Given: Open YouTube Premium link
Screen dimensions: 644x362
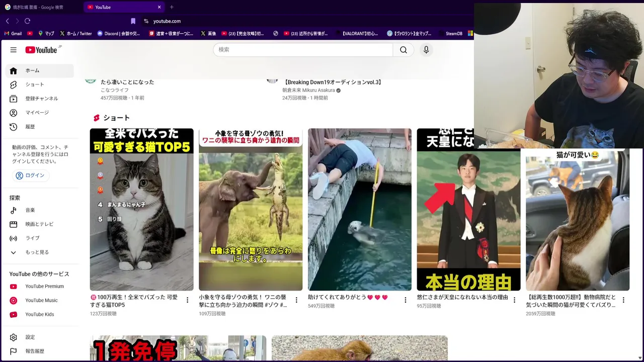Looking at the screenshot, I should 40,287.
